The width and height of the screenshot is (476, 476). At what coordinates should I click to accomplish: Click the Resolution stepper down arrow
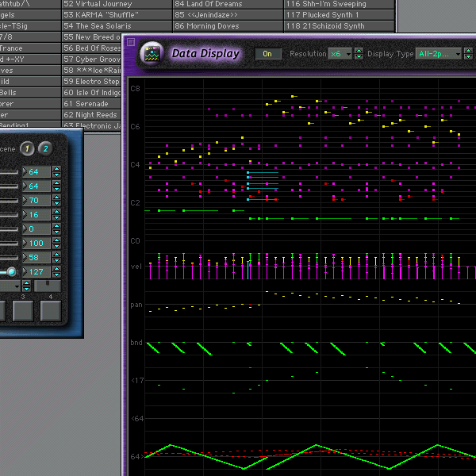coord(359,56)
